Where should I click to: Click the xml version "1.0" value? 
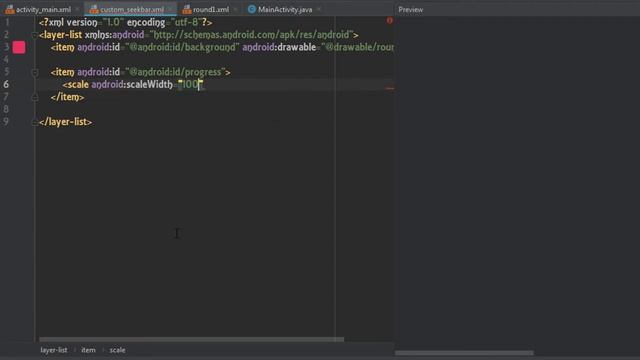(x=113, y=22)
